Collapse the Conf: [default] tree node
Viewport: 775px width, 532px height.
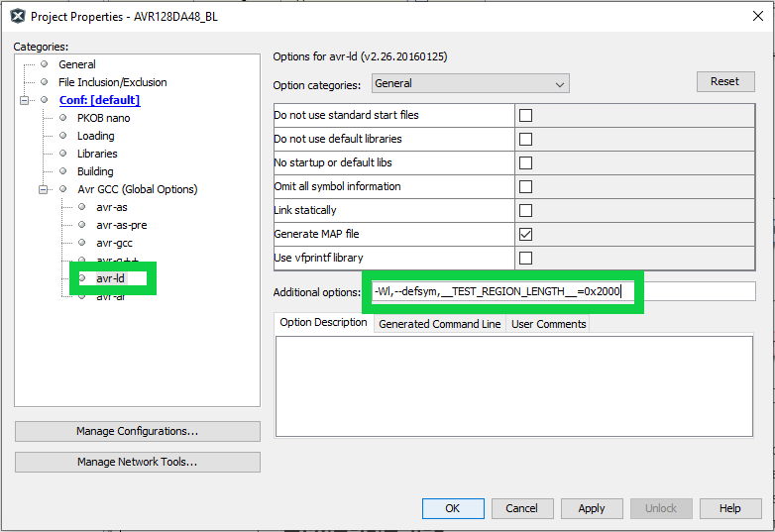[x=24, y=100]
